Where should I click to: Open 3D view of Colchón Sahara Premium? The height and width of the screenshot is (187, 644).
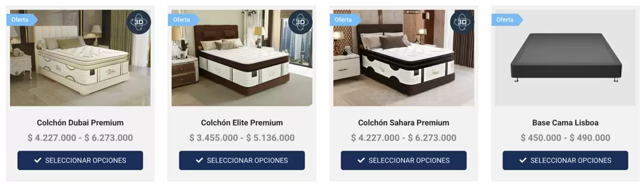(461, 22)
